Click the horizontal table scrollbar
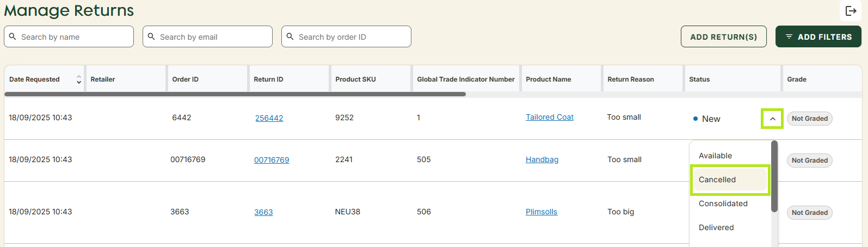The height and width of the screenshot is (247, 868). click(x=235, y=94)
